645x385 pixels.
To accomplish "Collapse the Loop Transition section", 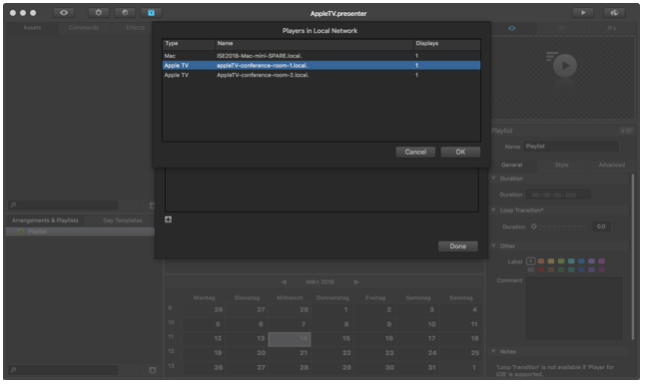I will click(494, 210).
